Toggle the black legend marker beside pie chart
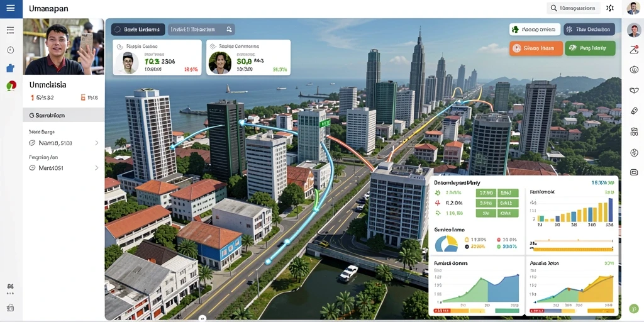Image resolution: width=644 pixels, height=322 pixels. 467,247
